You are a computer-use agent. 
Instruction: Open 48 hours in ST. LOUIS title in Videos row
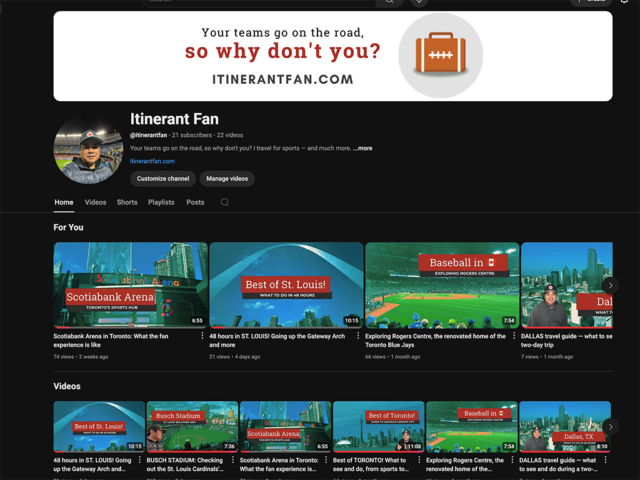[93, 464]
